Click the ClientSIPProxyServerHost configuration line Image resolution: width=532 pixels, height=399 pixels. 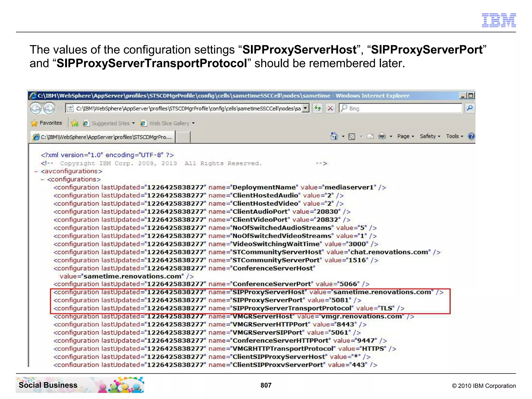click(212, 357)
